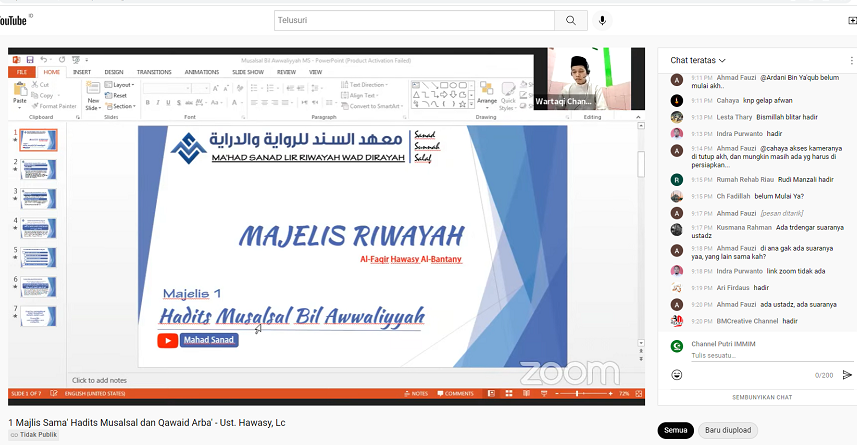
Task: Open the Arrange dropdown
Action: click(486, 94)
